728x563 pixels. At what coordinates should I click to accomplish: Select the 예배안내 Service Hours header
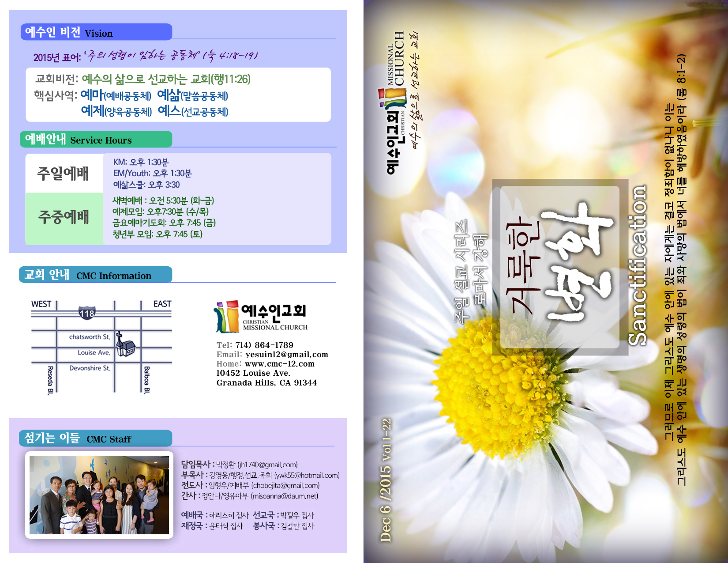coord(96,140)
